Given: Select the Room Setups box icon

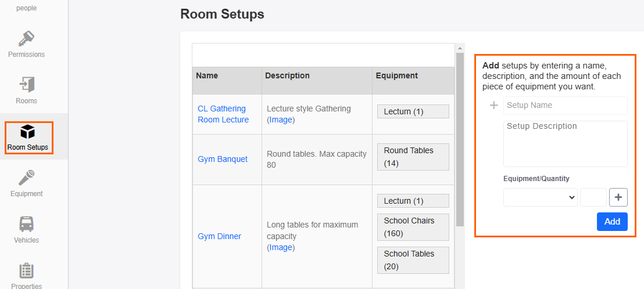Looking at the screenshot, I should coord(27,132).
